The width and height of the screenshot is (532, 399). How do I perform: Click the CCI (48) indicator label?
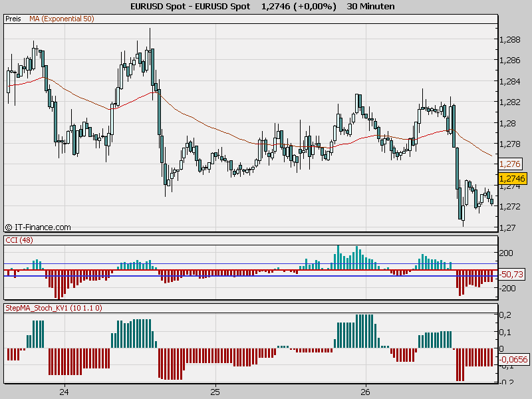(x=19, y=240)
